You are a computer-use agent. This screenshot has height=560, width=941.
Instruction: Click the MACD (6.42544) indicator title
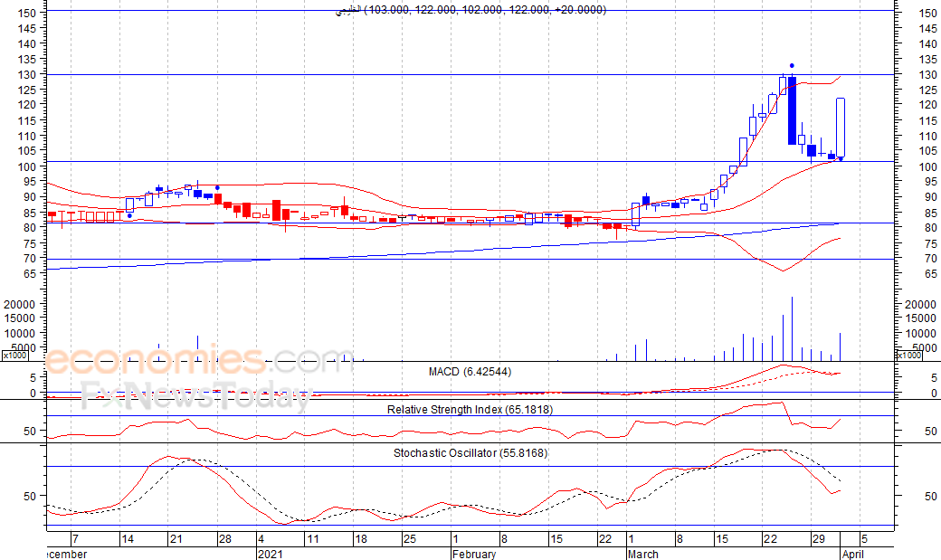470,372
